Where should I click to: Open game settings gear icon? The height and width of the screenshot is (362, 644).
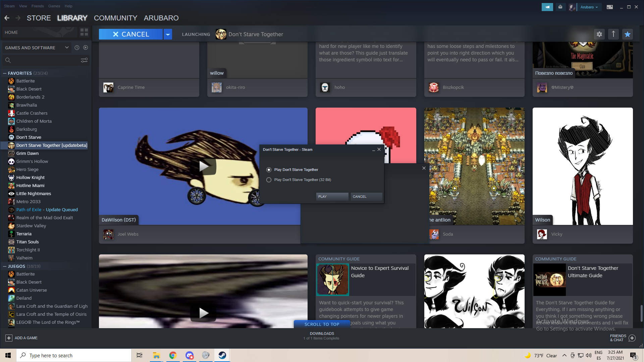coord(599,34)
